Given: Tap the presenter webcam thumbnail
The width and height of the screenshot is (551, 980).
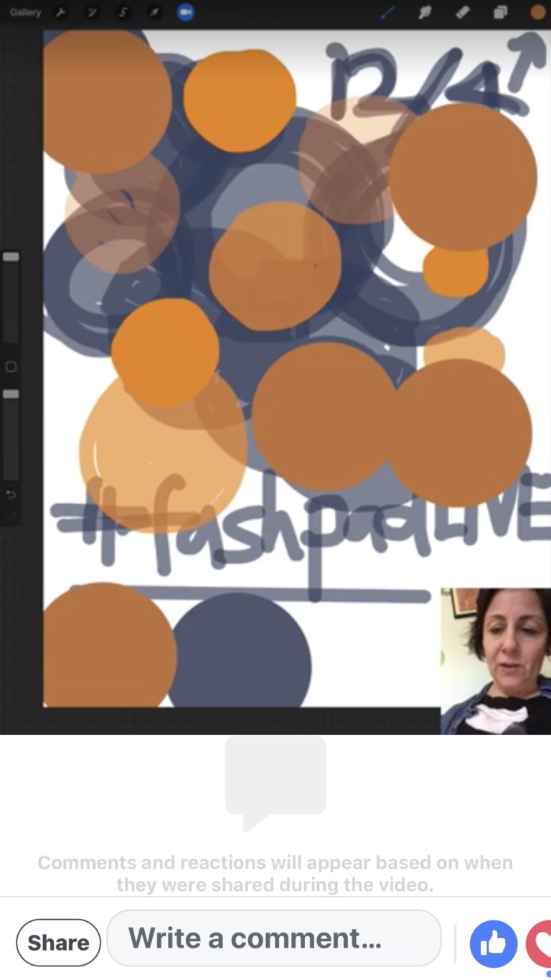Looking at the screenshot, I should pyautogui.click(x=495, y=661).
